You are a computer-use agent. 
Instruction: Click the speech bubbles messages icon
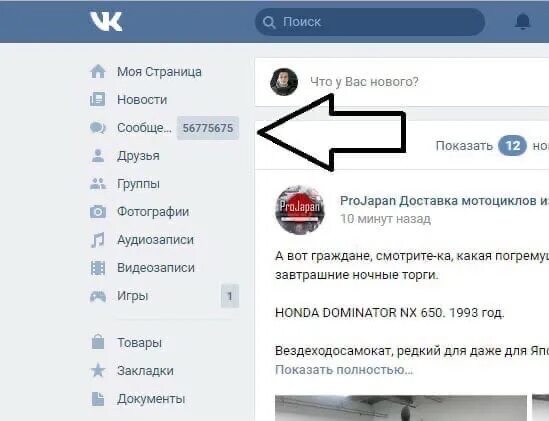pos(98,128)
